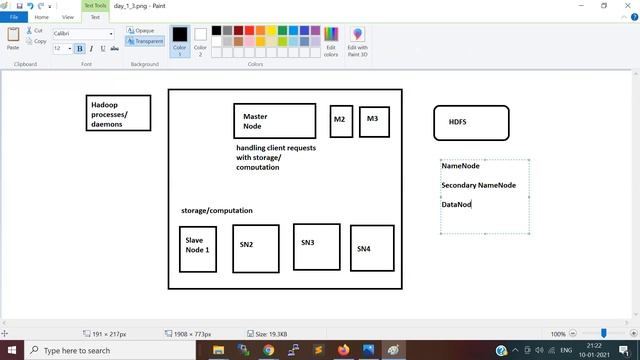Click the Text Tools contextual tab header
Viewport: 640px width, 360px height.
point(95,6)
